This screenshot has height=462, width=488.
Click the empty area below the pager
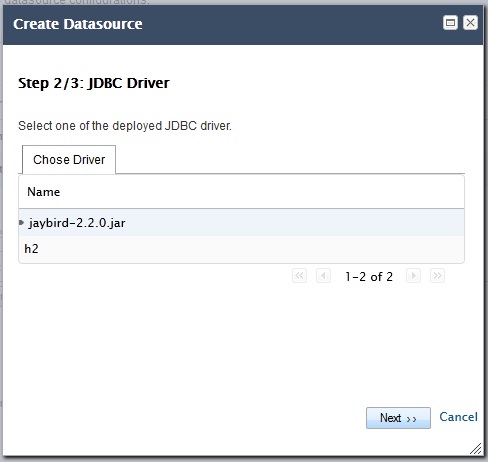[x=242, y=343]
